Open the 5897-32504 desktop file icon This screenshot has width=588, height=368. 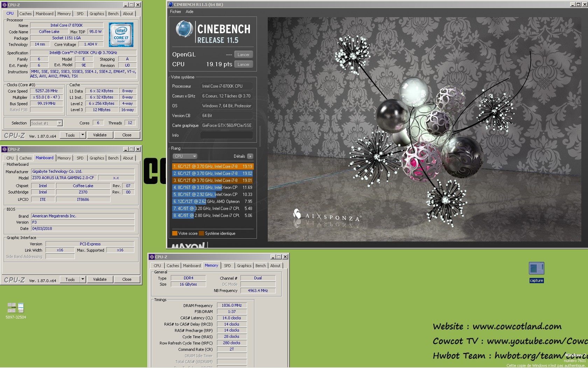(x=16, y=311)
